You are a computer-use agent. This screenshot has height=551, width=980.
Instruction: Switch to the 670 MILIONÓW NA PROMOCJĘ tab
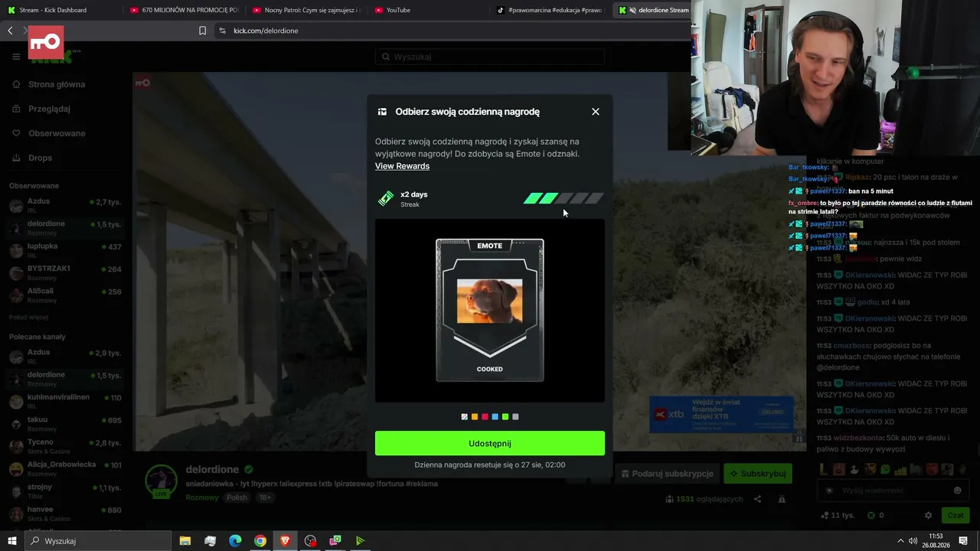[184, 10]
